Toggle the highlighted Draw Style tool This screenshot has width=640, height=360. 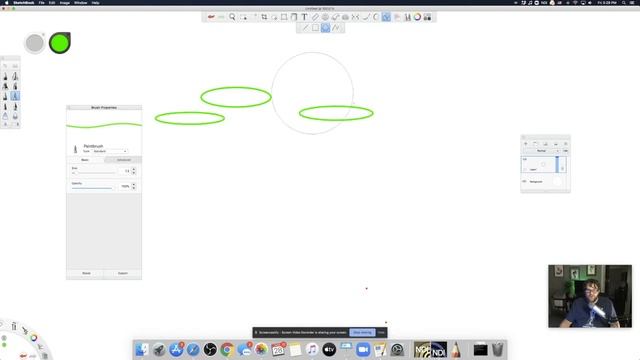tap(386, 17)
